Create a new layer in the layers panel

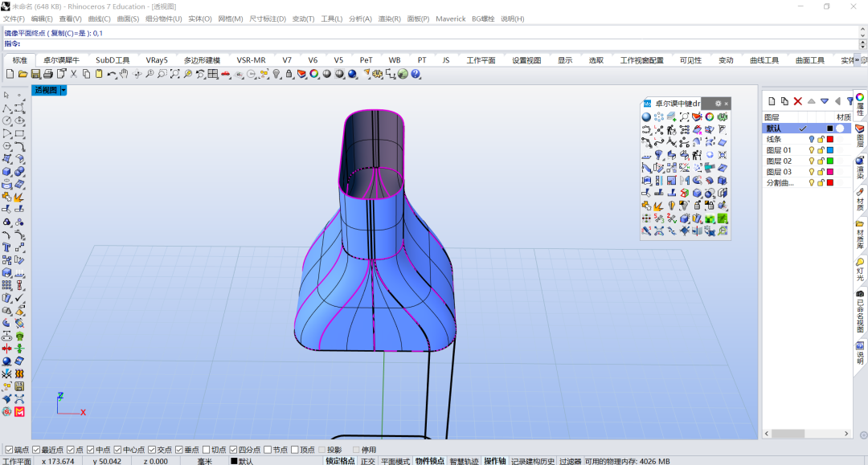click(772, 101)
